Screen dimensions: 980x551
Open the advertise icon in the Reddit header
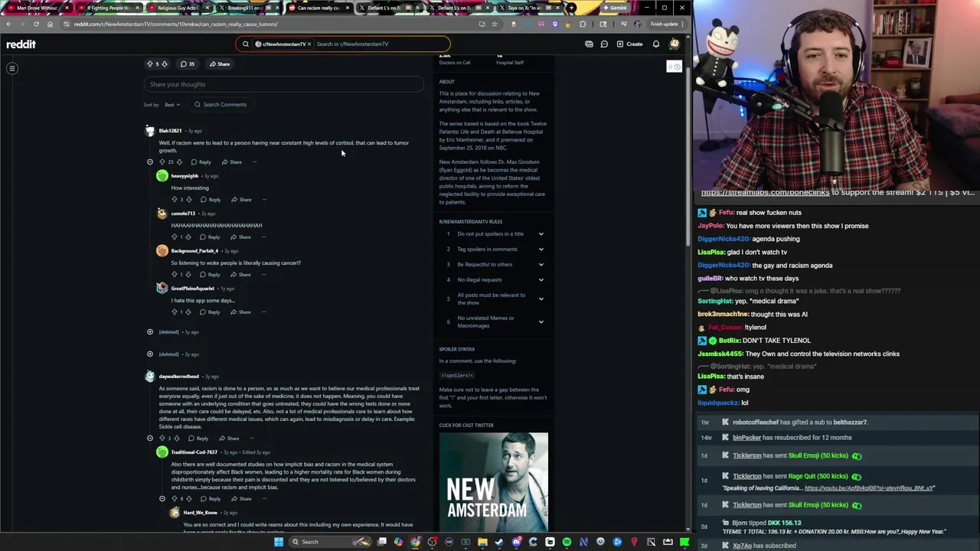click(x=589, y=44)
